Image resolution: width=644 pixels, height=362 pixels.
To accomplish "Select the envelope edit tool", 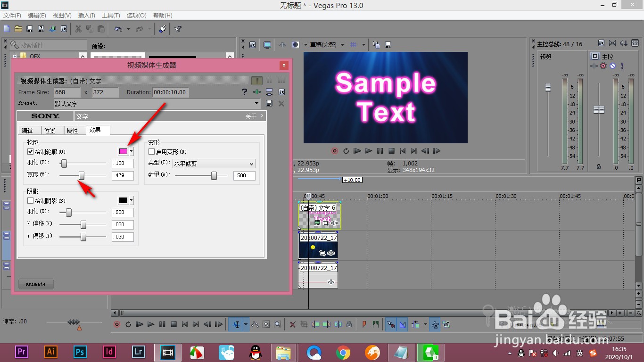I will pyautogui.click(x=255, y=324).
